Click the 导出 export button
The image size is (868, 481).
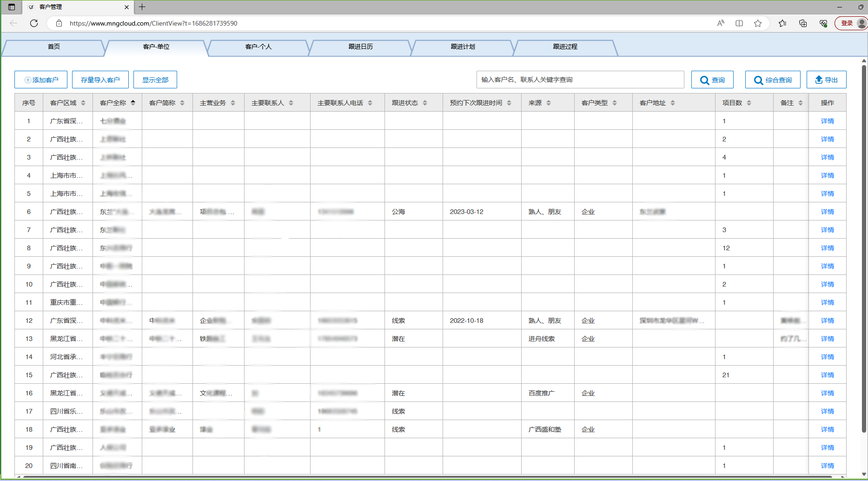coord(826,80)
